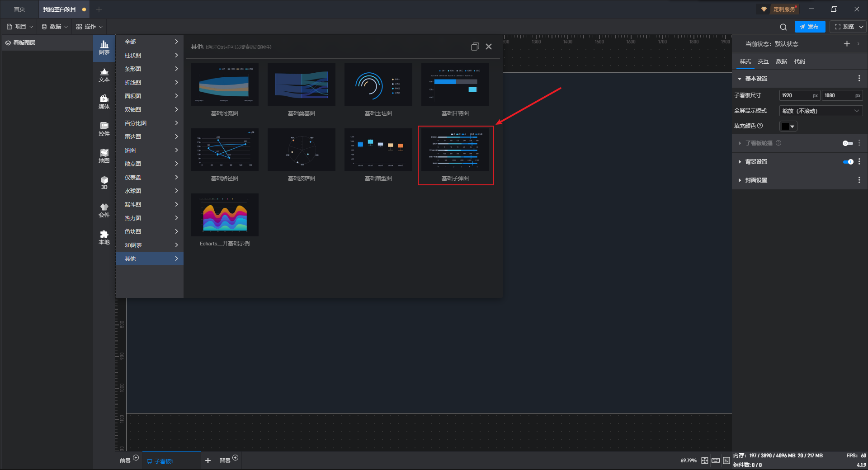Switch to the 交互 tab
The image size is (868, 470).
763,61
